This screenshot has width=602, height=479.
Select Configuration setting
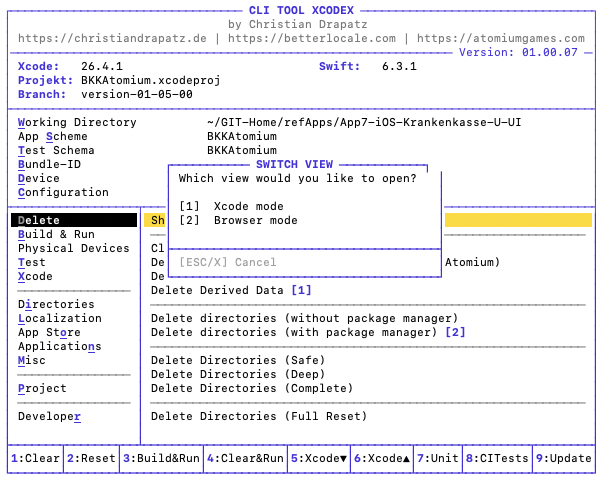point(63,192)
